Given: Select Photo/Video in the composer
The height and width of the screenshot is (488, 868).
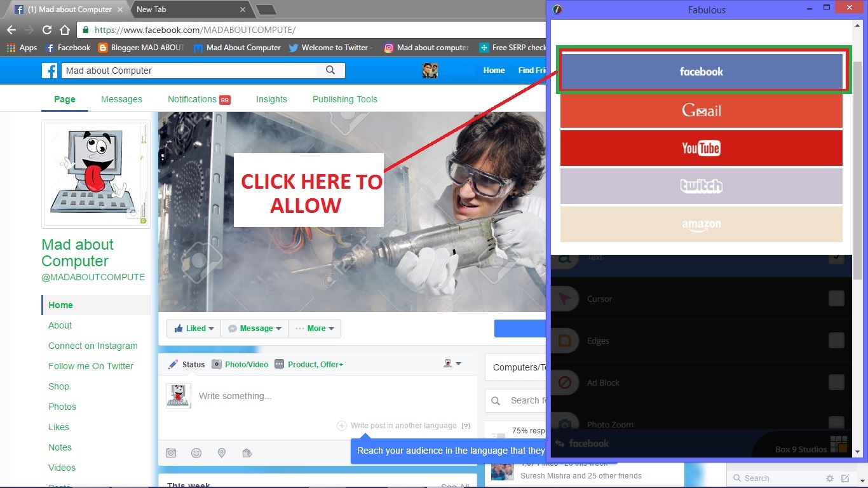Looking at the screenshot, I should coord(240,364).
